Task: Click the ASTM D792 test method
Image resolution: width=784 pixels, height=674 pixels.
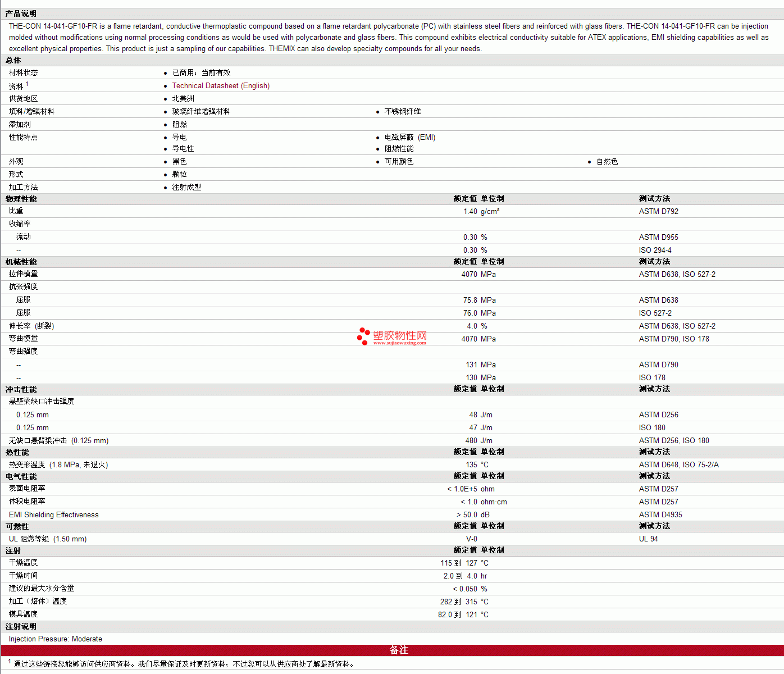Action: (659, 212)
